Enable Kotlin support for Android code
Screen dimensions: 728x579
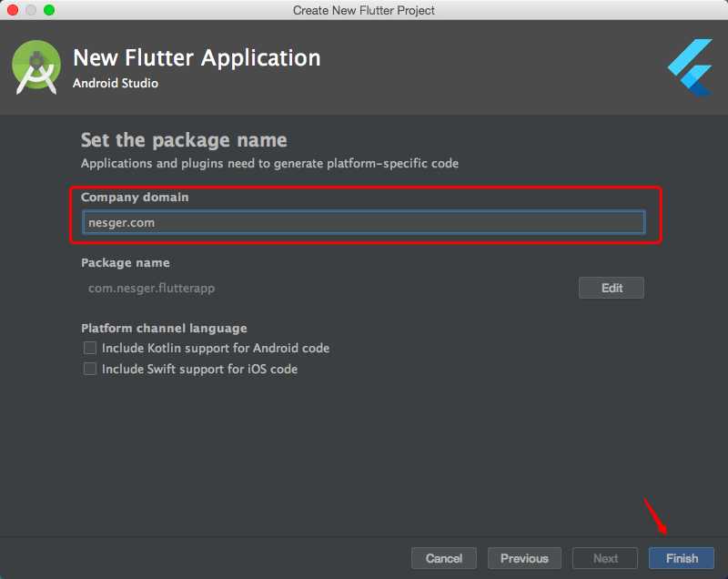click(x=90, y=348)
